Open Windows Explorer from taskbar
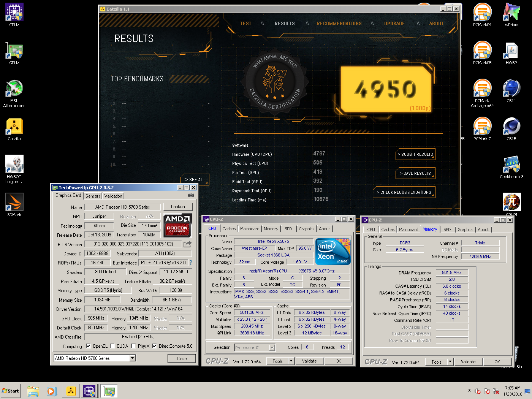 pos(33,391)
